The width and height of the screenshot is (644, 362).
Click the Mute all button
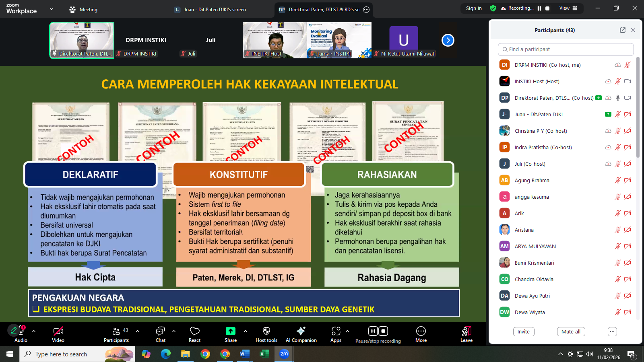click(x=571, y=332)
